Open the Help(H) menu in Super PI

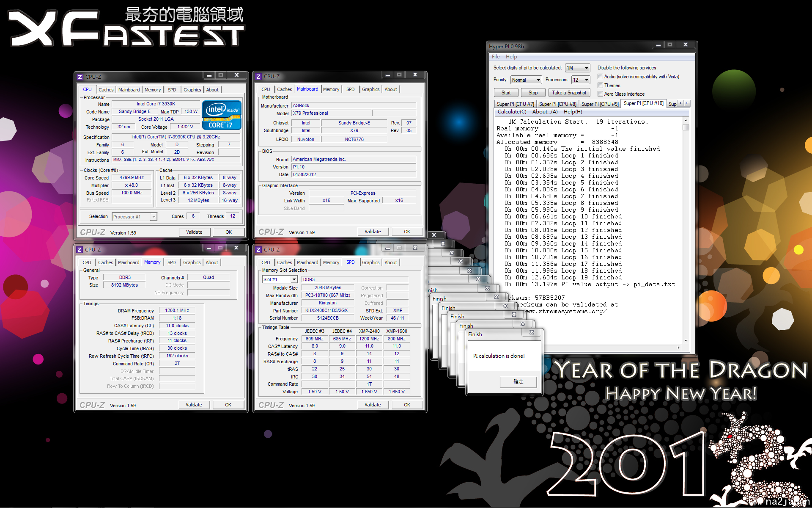pos(573,112)
